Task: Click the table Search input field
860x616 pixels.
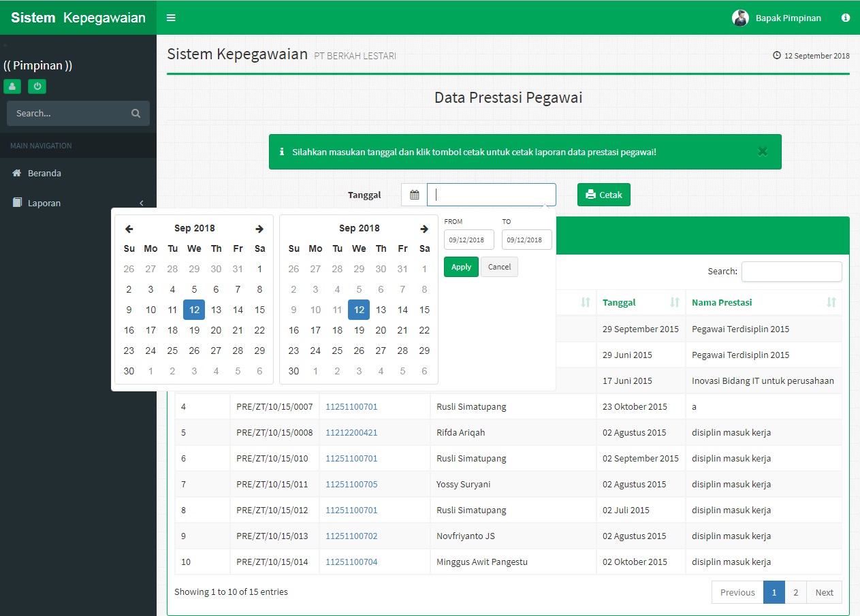Action: pos(791,271)
